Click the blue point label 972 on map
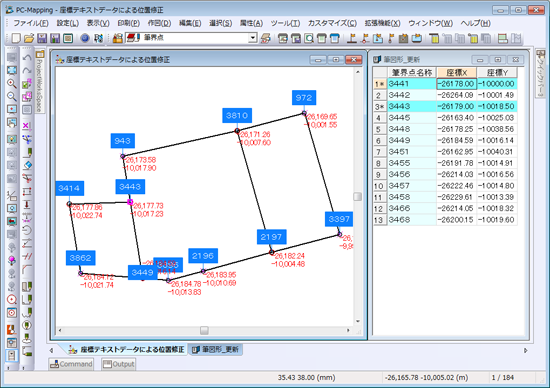This screenshot has width=550, height=388. [304, 98]
